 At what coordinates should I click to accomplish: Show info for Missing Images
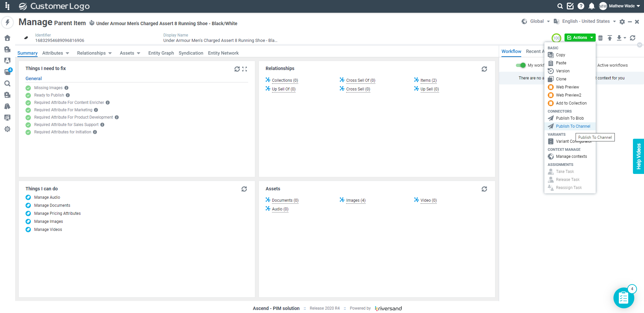66,88
